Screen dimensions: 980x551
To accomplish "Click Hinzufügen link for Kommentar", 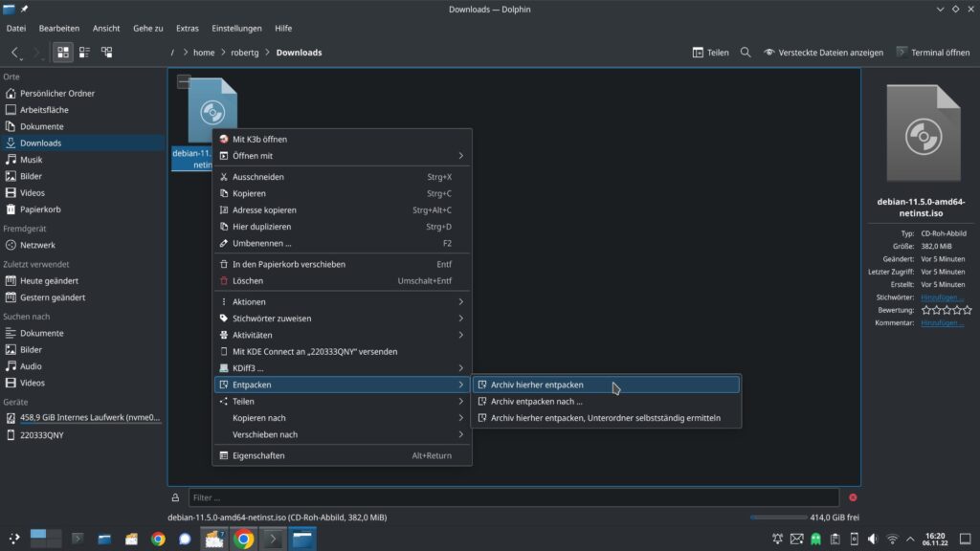I will [x=943, y=323].
